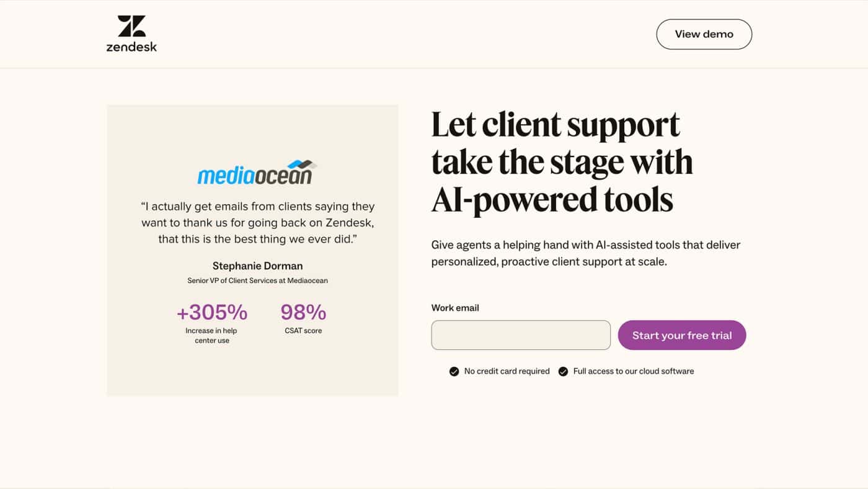Click the Mediaocean customer quote text
This screenshot has width=868, height=489.
click(x=257, y=222)
